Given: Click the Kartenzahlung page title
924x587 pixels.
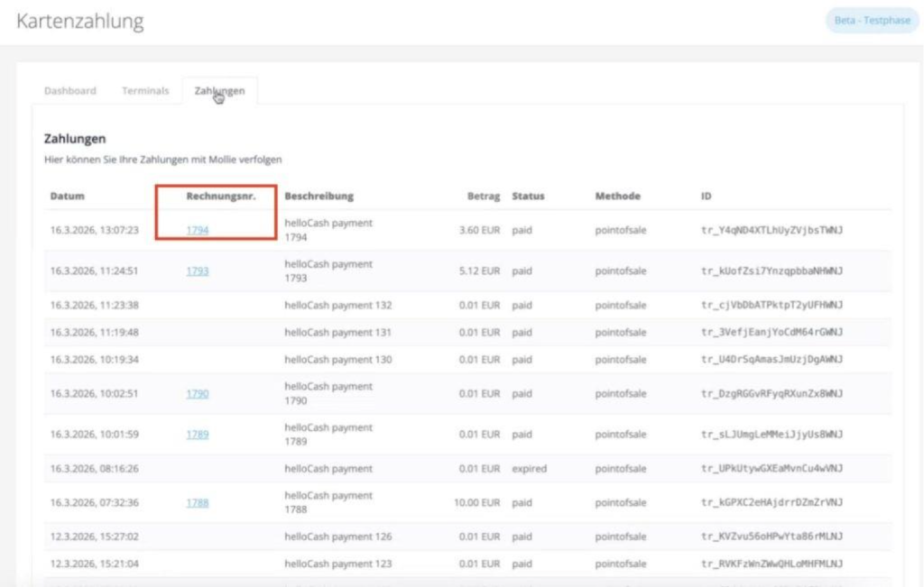Looking at the screenshot, I should tap(80, 22).
